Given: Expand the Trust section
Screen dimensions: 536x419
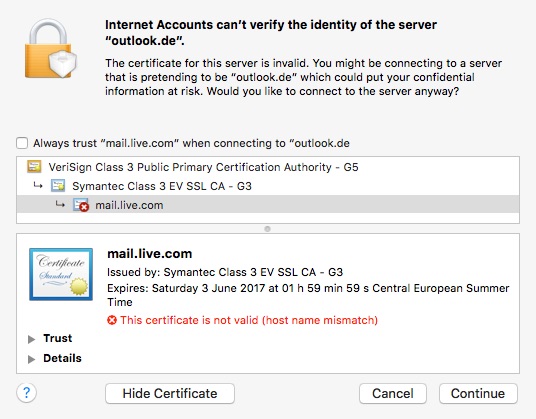Looking at the screenshot, I should (31, 339).
